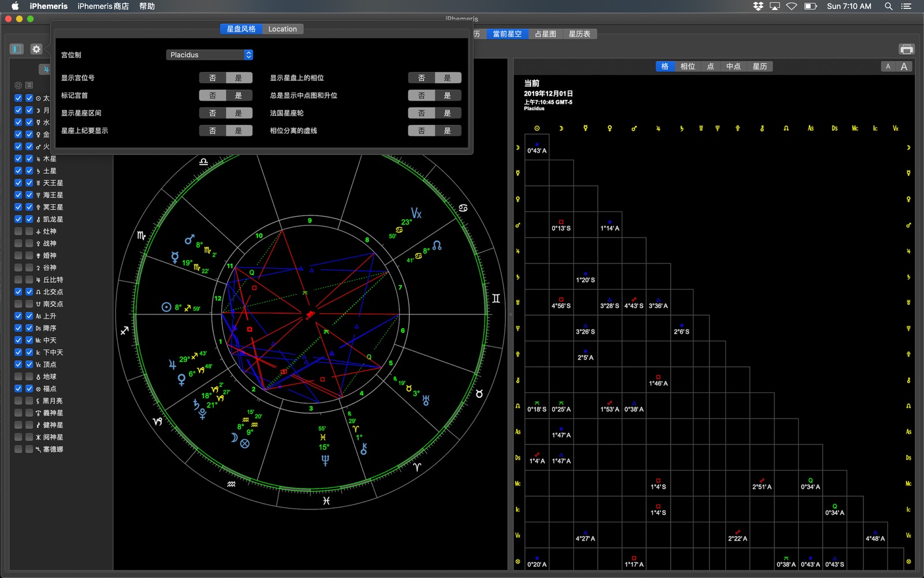924x578 pixels.
Task: Click the Jupiter symbol button above the list
Action: coord(45,69)
